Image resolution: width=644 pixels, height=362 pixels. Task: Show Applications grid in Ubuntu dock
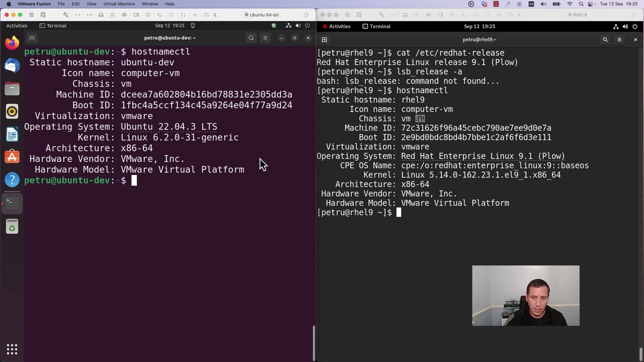coord(12,349)
